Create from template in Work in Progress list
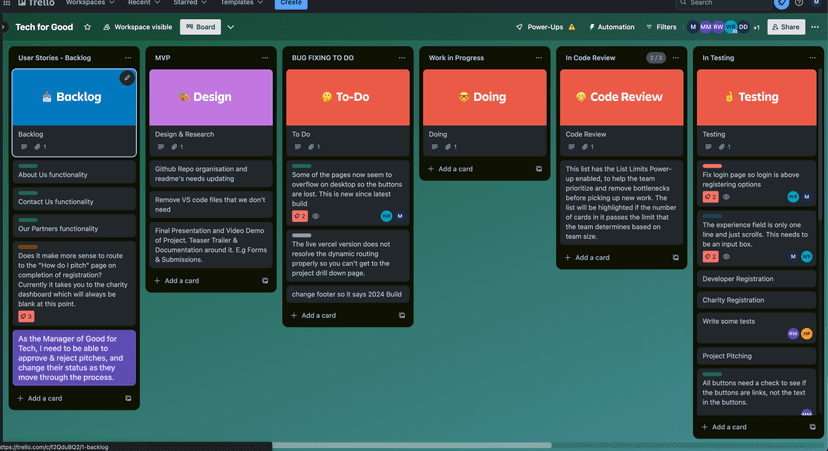Viewport: 828px width, 451px height. coord(538,169)
